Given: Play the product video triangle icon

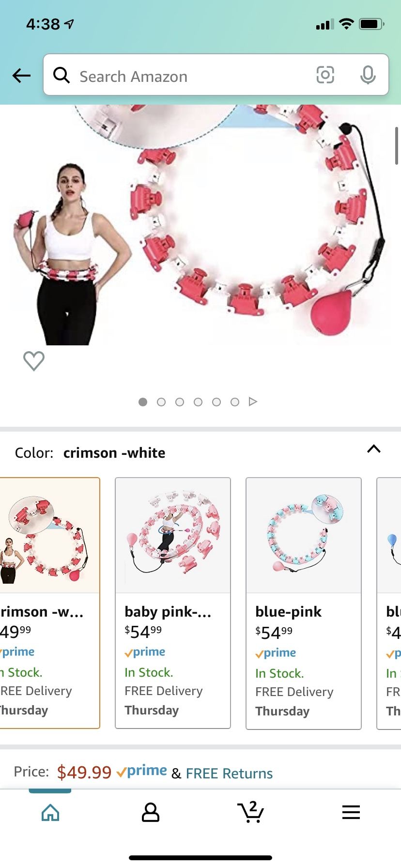Looking at the screenshot, I should (x=253, y=402).
